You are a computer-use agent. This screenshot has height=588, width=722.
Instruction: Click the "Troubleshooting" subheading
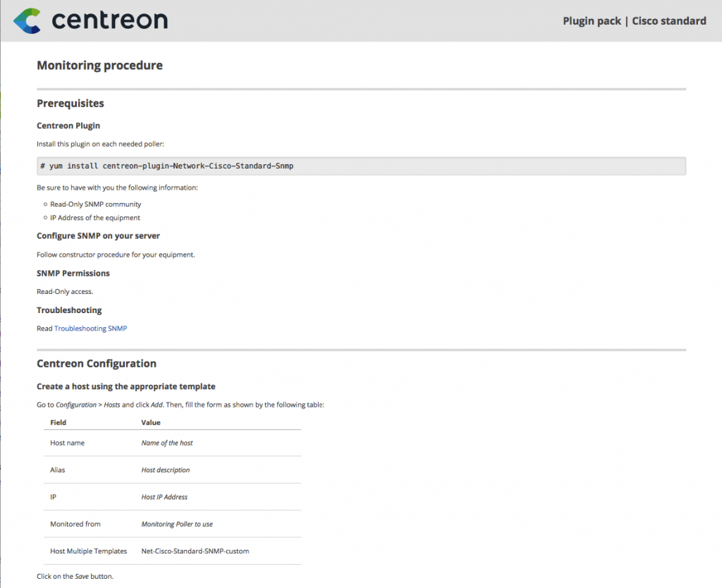[69, 310]
